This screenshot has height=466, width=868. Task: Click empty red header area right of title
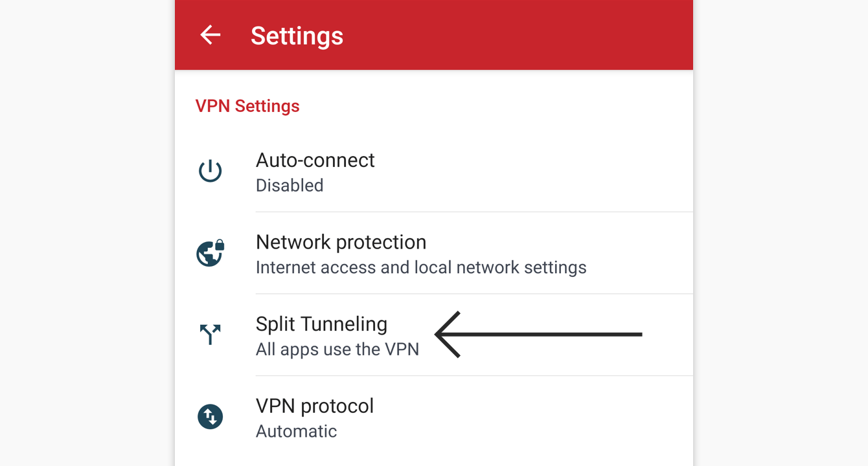[x=518, y=35]
